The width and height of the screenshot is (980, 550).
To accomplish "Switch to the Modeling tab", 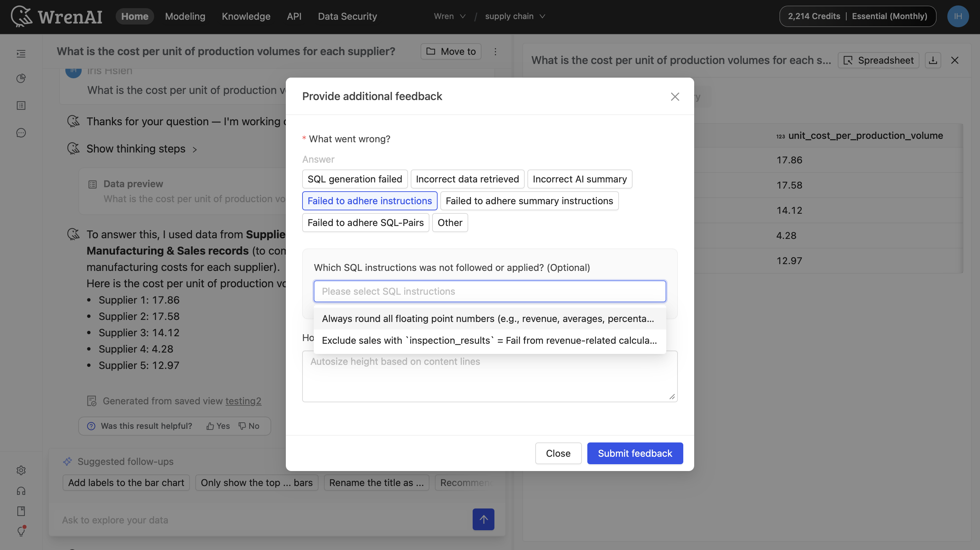I will click(x=185, y=16).
